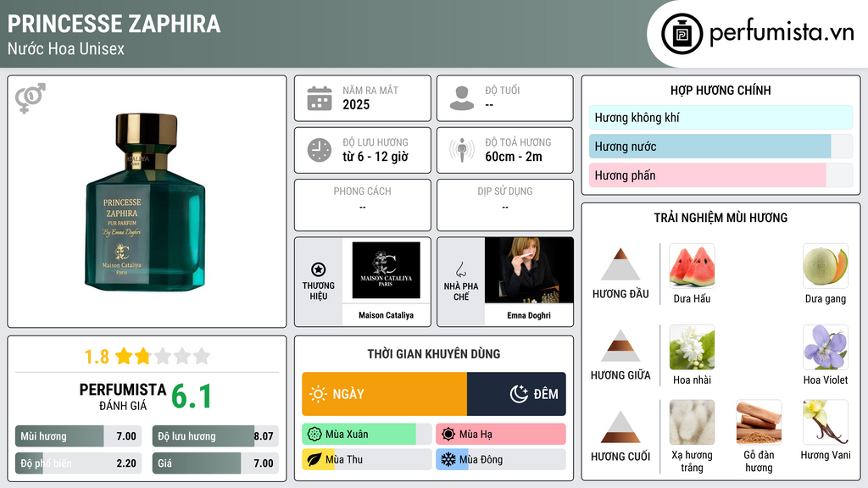This screenshot has height=488, width=868.
Task: Open the Hoa nhài jasmine note image
Action: [692, 347]
